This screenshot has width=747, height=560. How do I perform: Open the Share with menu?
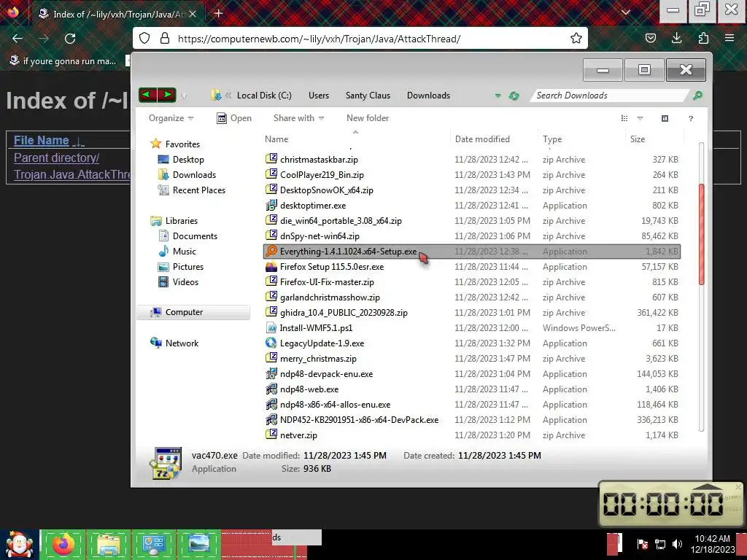point(298,118)
